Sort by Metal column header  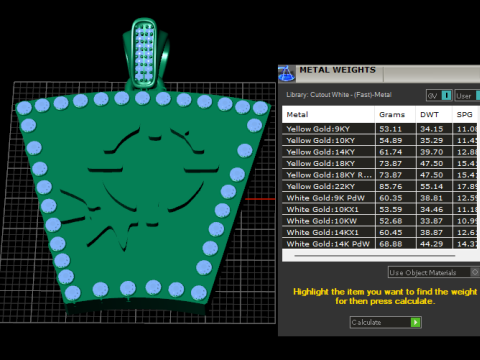point(328,114)
